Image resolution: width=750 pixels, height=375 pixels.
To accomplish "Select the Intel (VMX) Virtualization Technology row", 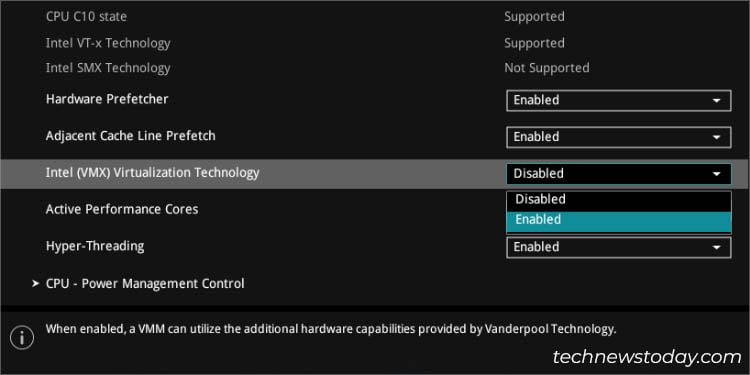I will click(x=375, y=174).
